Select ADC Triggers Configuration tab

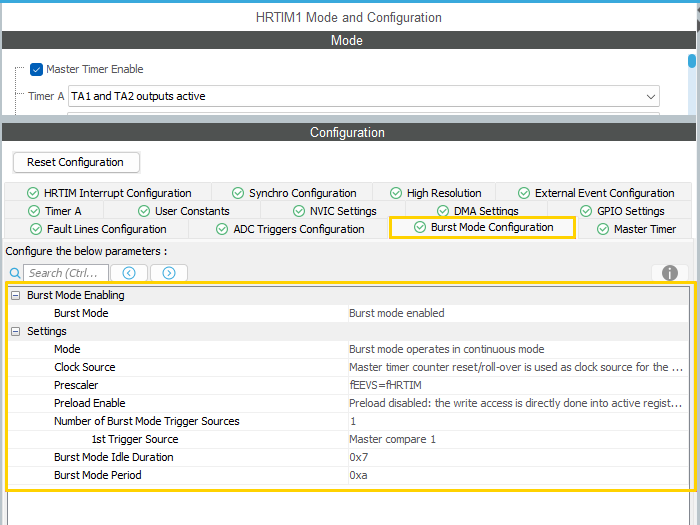point(290,229)
